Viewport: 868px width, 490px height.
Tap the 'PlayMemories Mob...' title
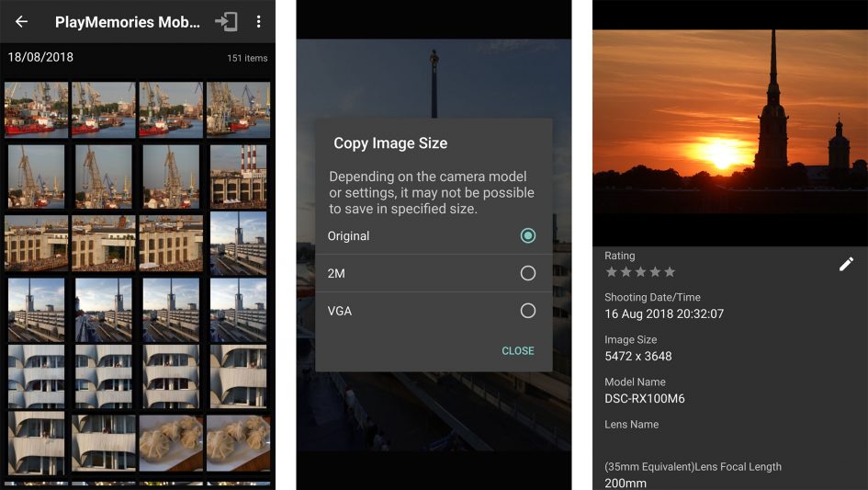coord(128,22)
